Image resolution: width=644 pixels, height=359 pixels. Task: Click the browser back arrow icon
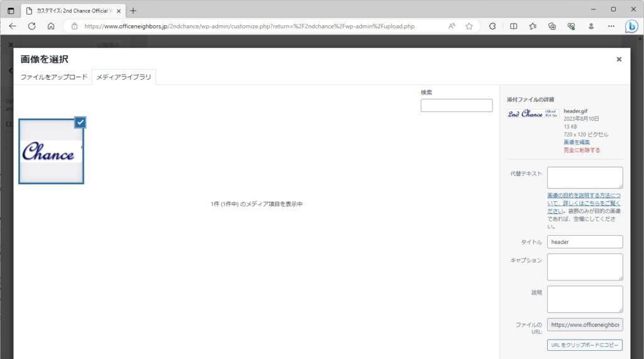tap(13, 26)
